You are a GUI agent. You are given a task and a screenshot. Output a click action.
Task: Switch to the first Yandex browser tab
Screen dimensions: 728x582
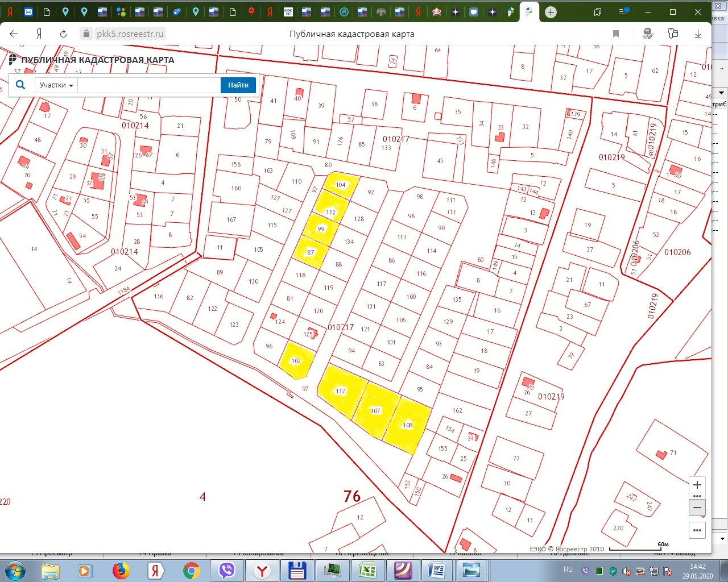(10, 12)
